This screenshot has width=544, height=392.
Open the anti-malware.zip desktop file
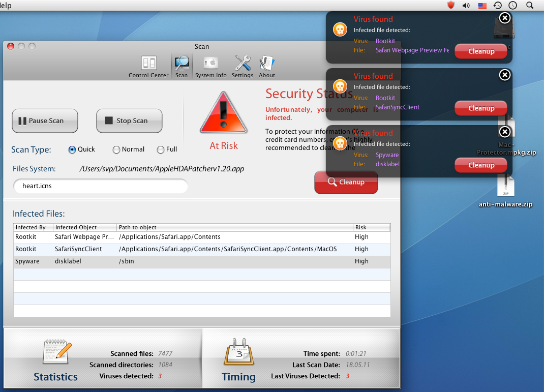click(x=505, y=187)
